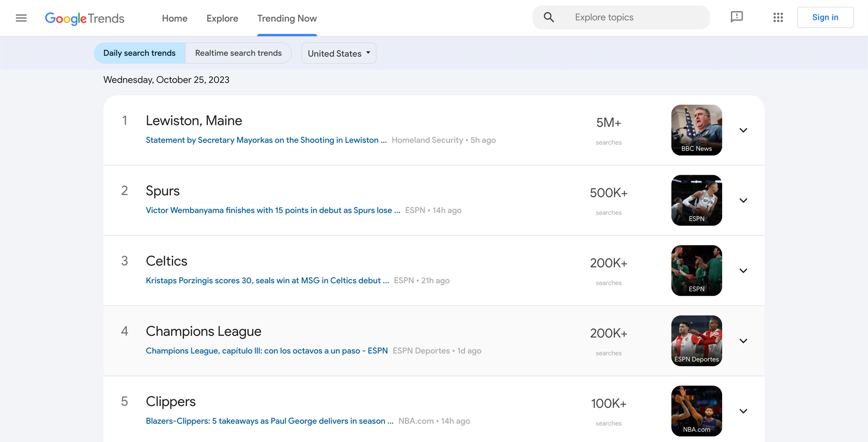
Task: Click the NBA.com source label text
Action: pos(416,421)
